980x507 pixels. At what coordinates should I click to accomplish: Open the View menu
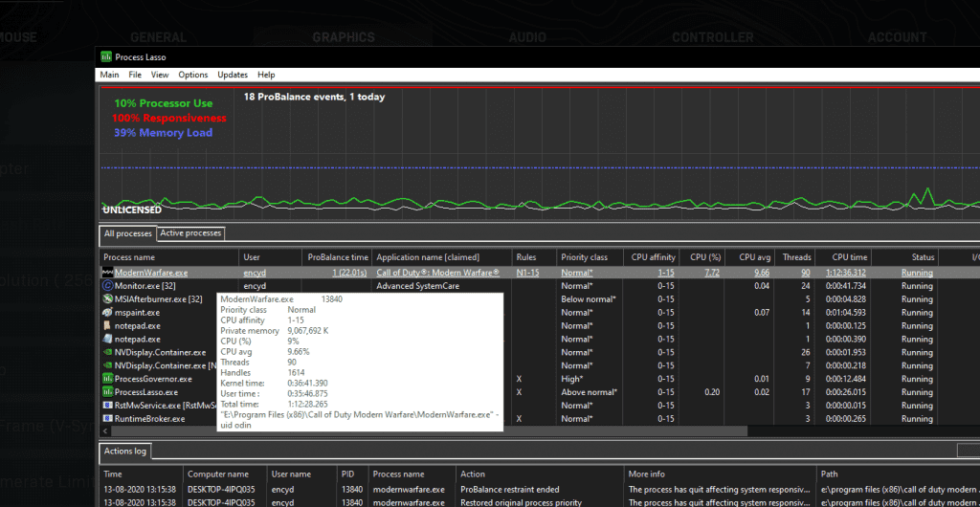[160, 75]
